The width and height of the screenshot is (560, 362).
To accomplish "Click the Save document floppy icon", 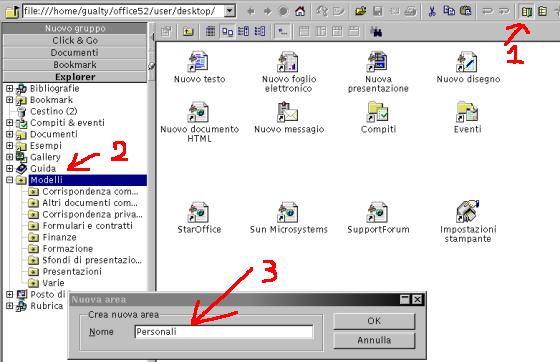I will pyautogui.click(x=378, y=11).
